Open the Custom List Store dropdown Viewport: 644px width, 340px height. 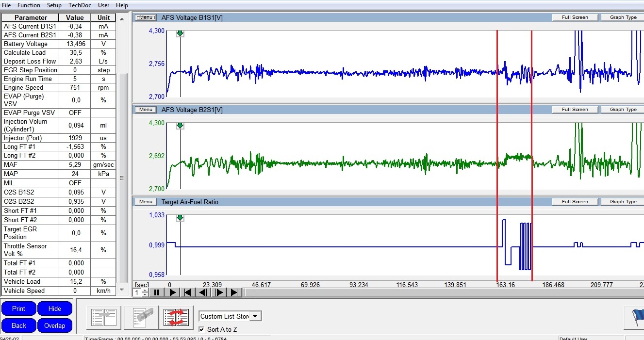pos(255,316)
